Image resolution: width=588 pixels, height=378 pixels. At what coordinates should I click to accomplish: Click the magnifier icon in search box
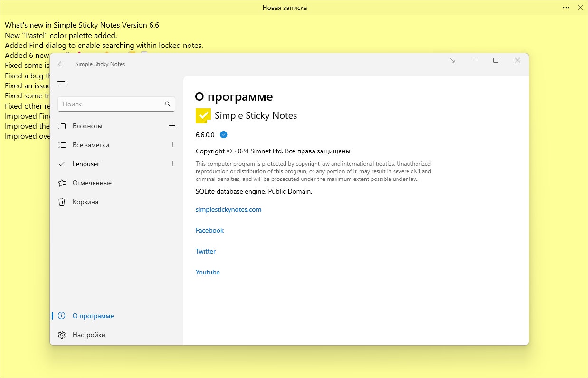pyautogui.click(x=167, y=104)
